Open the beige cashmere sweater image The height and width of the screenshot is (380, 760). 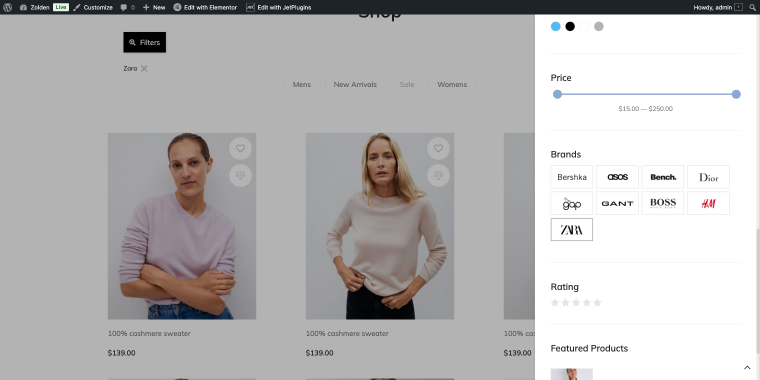pyautogui.click(x=380, y=226)
